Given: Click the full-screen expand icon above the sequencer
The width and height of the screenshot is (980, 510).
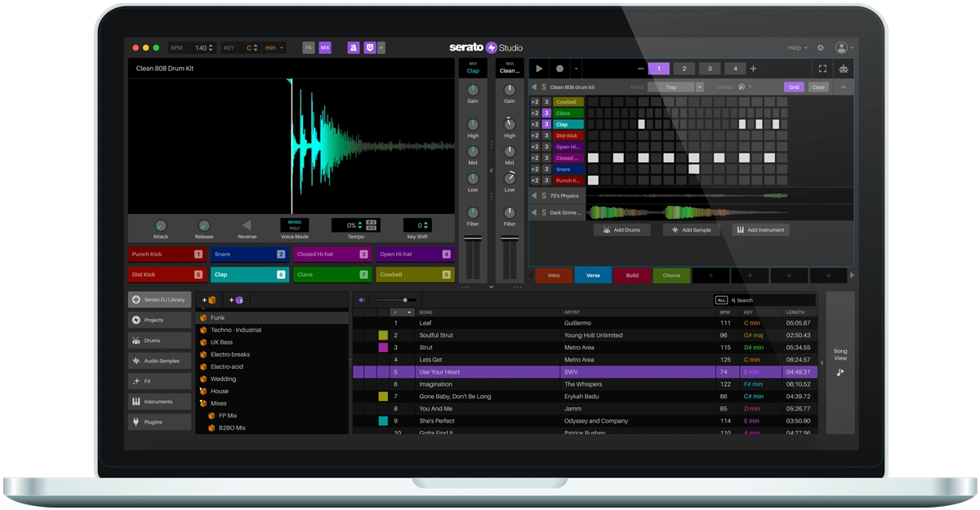Looking at the screenshot, I should 822,69.
